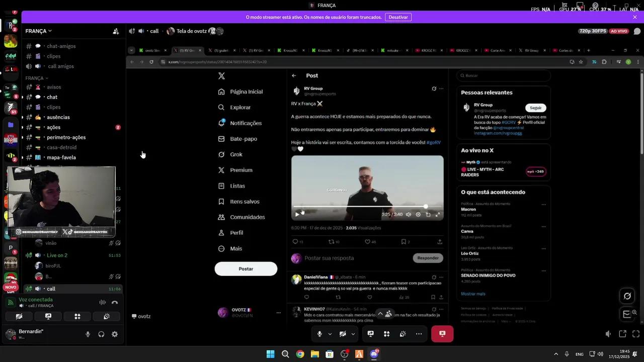Open Discord user settings gear

click(114, 334)
